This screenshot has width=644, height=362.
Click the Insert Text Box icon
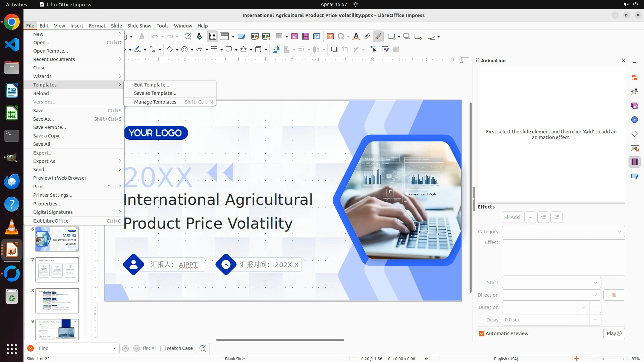(x=330, y=37)
